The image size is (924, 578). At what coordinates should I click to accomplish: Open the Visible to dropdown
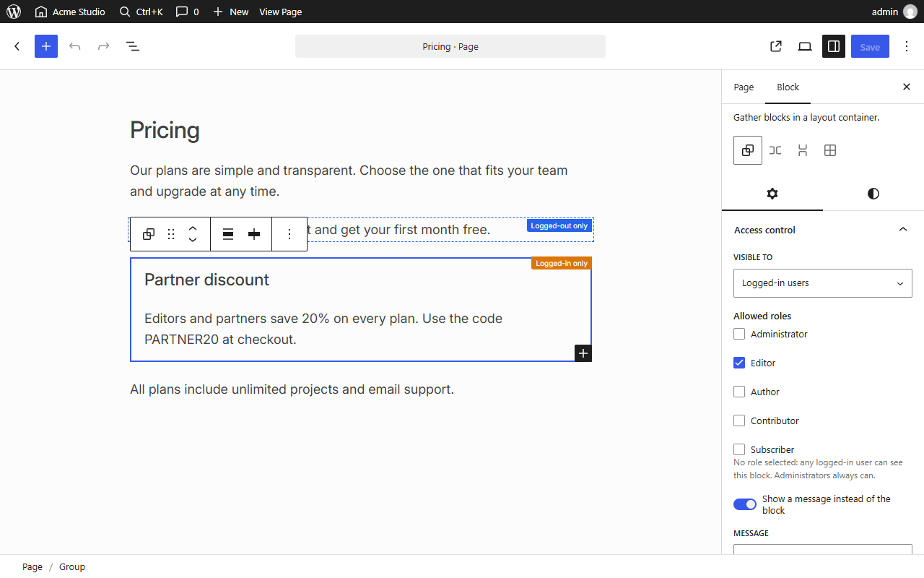[x=823, y=283]
